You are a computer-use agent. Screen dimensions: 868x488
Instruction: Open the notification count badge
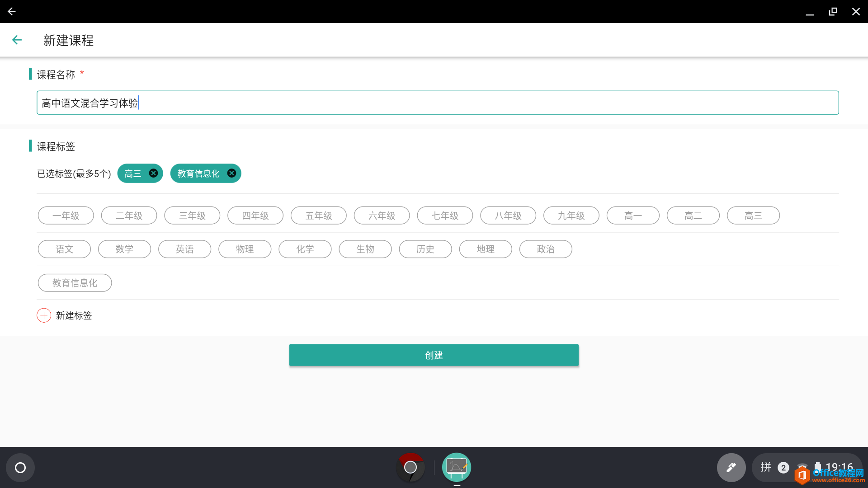tap(783, 468)
